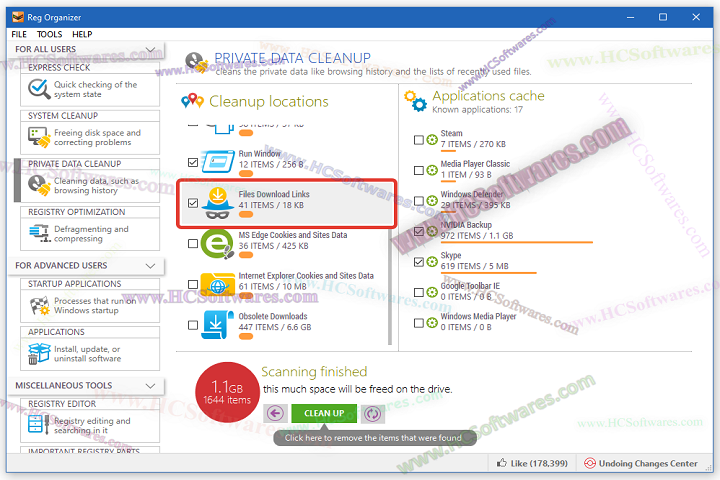The image size is (720, 480).
Task: Click the Cleanup locations map pins icon
Action: [192, 101]
